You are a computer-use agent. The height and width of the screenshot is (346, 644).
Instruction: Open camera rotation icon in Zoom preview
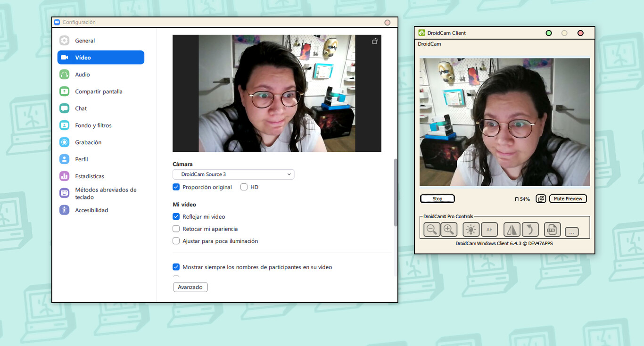tap(374, 41)
